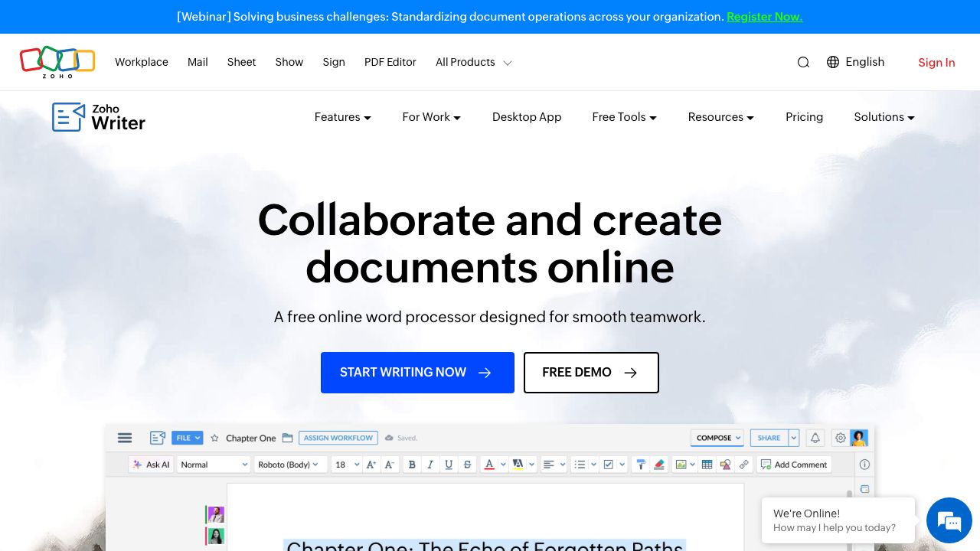Open the Free Tools menu
The width and height of the screenshot is (980, 551).
click(625, 117)
